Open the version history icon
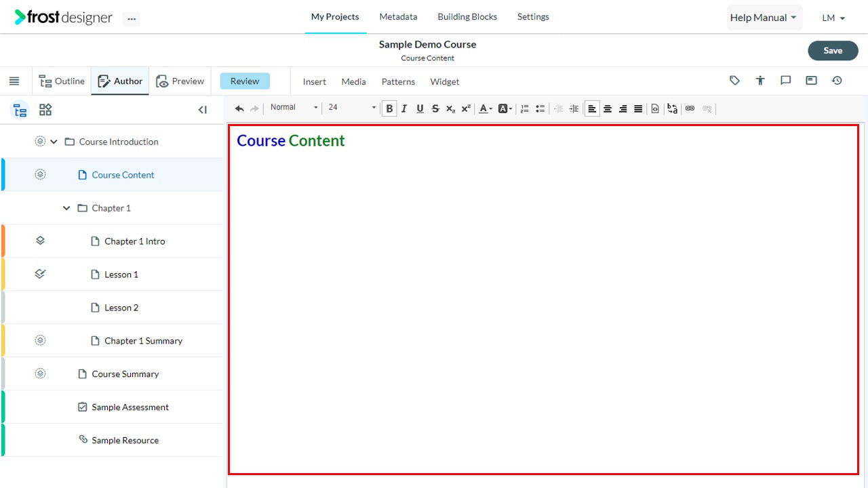Viewport: 868px width, 488px height. (837, 81)
